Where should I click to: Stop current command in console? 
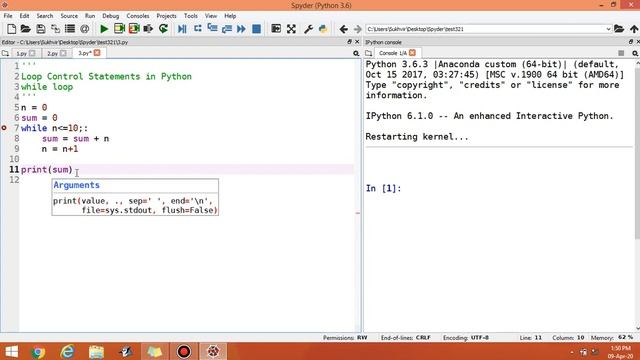[621, 53]
